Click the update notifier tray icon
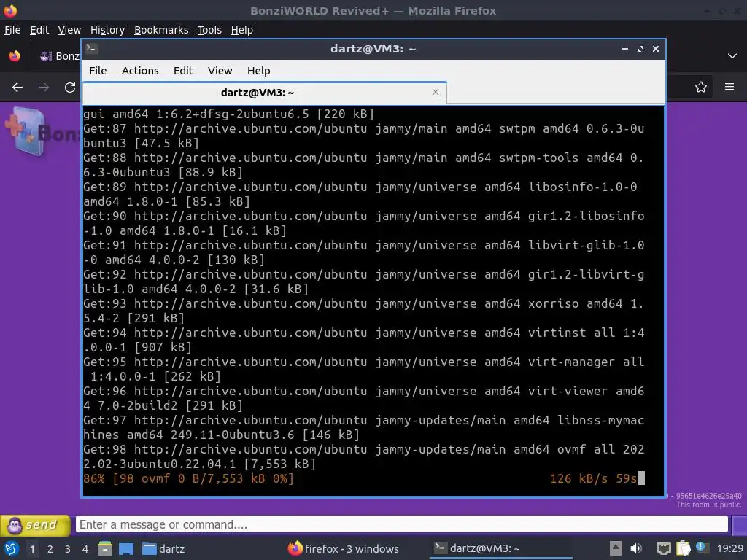This screenshot has height=560, width=747. tap(702, 548)
